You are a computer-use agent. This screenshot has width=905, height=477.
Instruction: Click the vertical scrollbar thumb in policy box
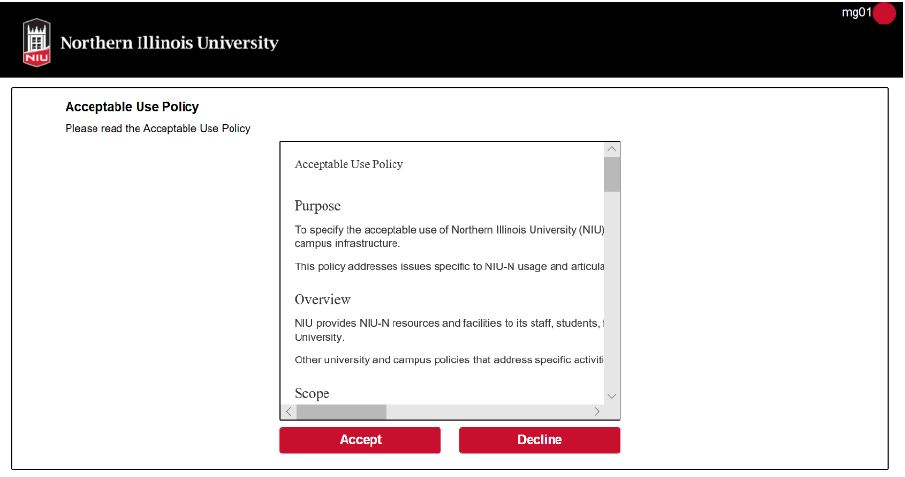[612, 174]
